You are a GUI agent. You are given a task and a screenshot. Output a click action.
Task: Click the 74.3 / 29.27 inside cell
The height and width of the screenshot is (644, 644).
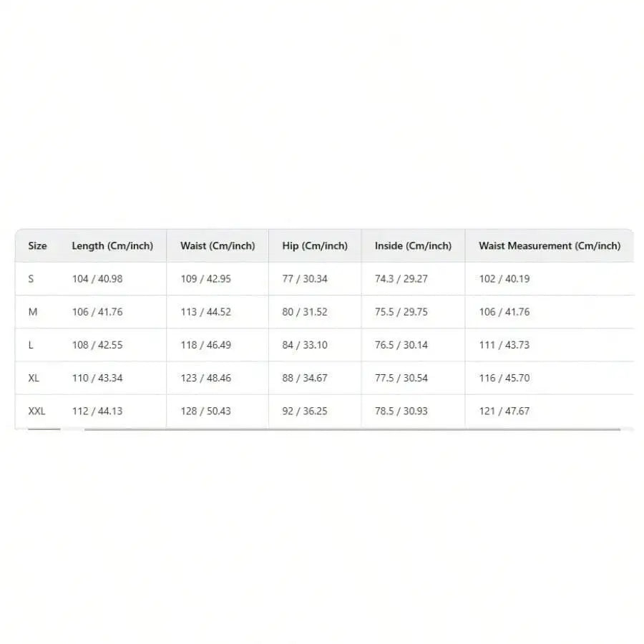pos(401,279)
